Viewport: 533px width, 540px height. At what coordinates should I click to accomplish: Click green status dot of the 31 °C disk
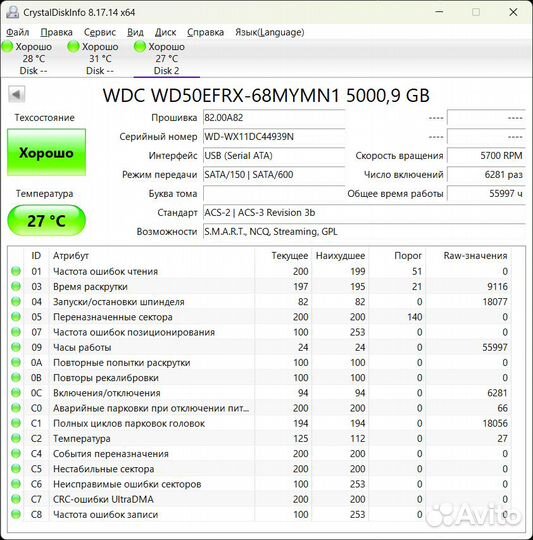tap(73, 46)
